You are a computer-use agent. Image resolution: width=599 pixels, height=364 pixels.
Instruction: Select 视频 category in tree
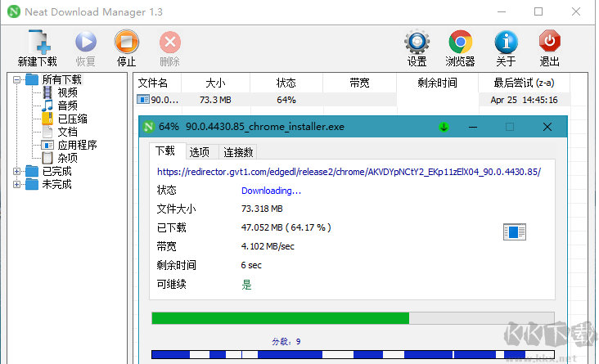pyautogui.click(x=68, y=92)
